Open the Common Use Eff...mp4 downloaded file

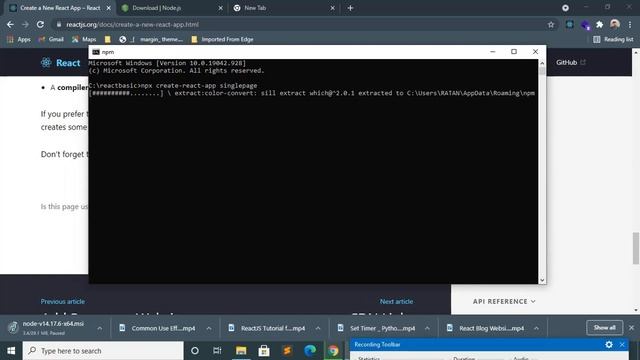click(x=157, y=328)
